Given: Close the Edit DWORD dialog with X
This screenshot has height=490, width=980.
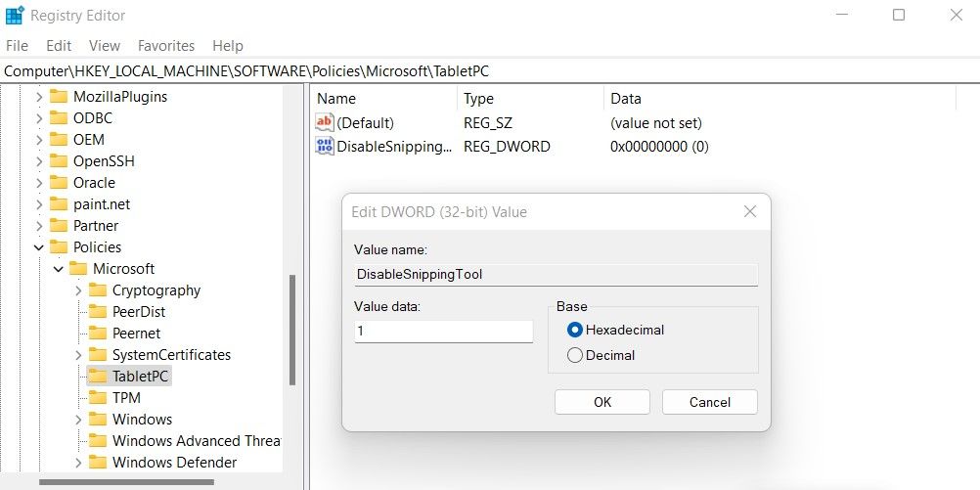Looking at the screenshot, I should click(750, 211).
